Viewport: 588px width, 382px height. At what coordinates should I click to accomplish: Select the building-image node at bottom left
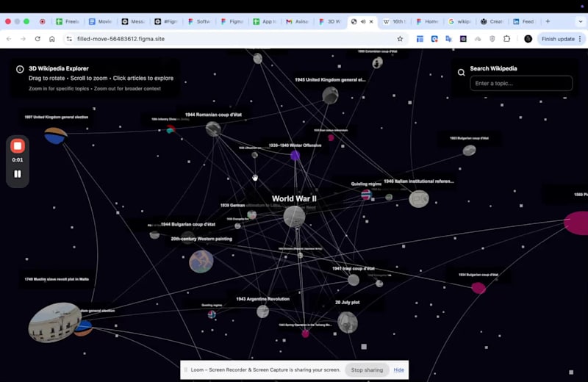(54, 322)
